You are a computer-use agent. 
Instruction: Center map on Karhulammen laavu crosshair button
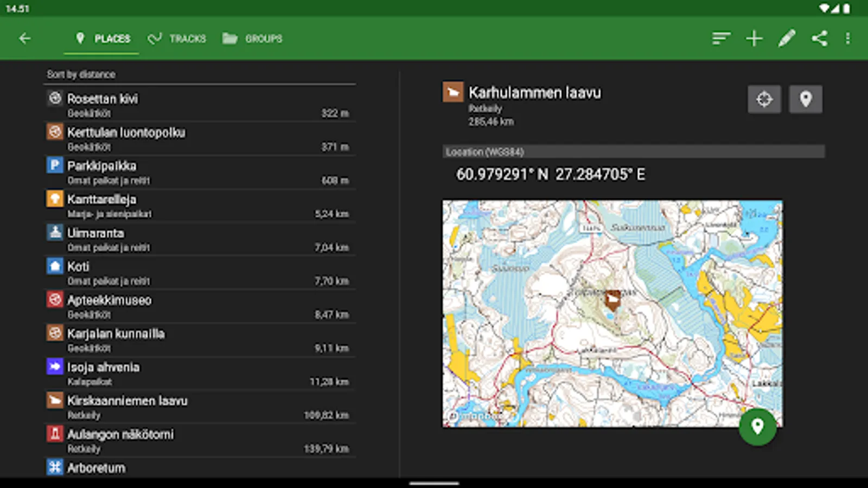(x=764, y=99)
